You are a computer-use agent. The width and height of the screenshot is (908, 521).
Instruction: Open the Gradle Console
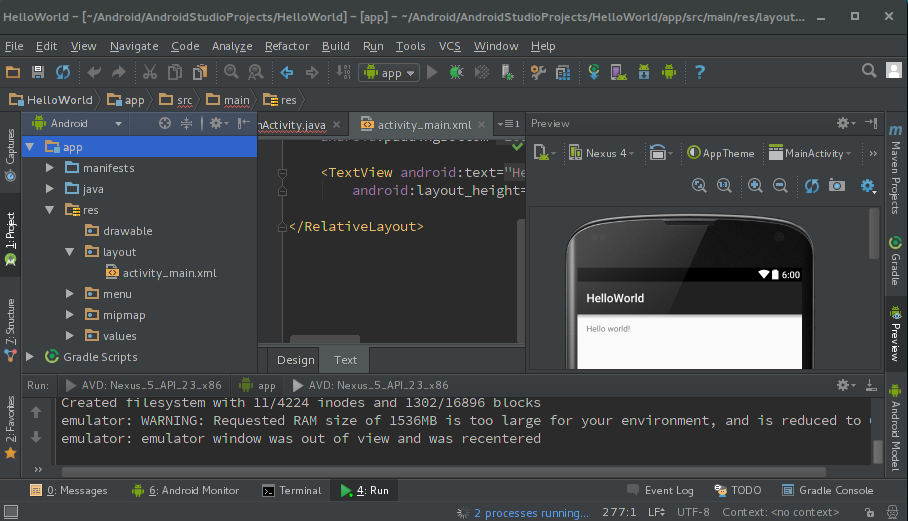828,490
